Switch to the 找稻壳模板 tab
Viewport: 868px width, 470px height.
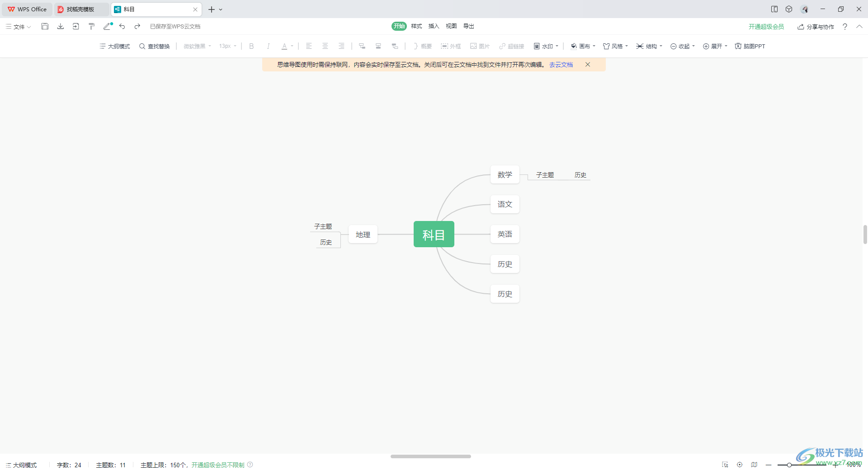(x=81, y=9)
